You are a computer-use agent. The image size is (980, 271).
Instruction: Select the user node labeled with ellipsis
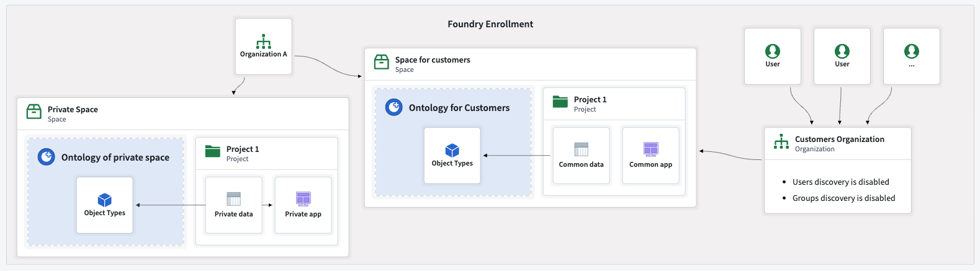[912, 55]
